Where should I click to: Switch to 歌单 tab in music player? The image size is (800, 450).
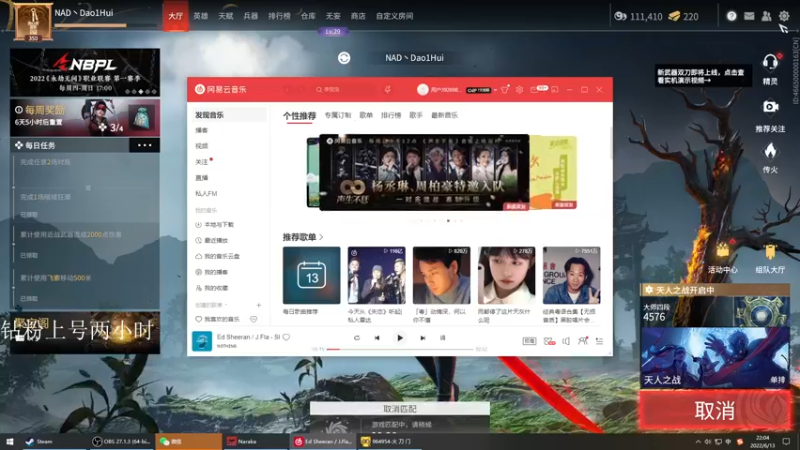click(x=366, y=115)
